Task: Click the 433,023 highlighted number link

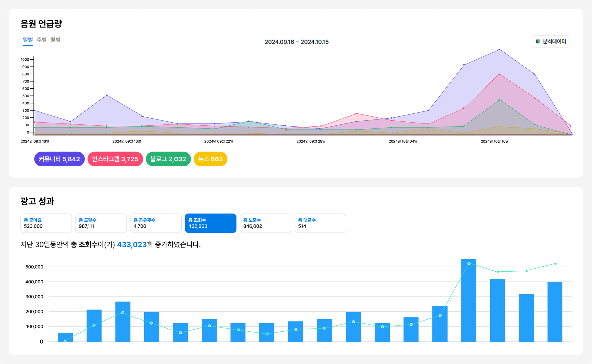Action: pos(132,245)
